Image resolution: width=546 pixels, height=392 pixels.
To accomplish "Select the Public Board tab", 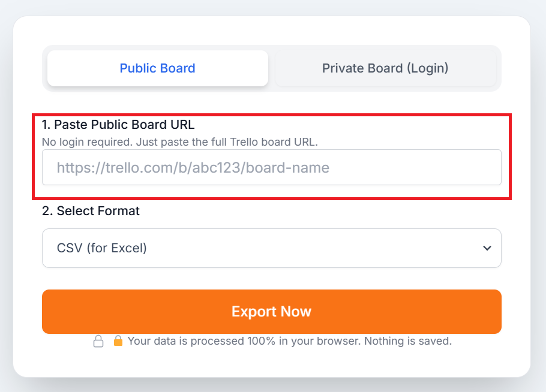I will click(x=157, y=68).
